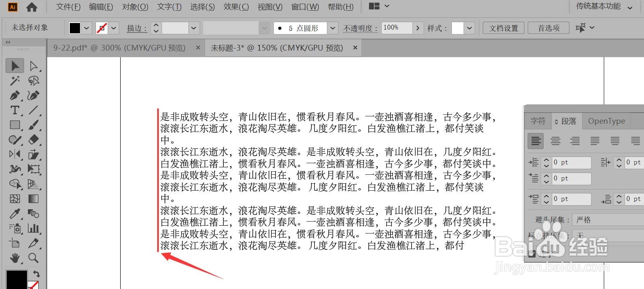Click the 首选项 button

[548, 28]
